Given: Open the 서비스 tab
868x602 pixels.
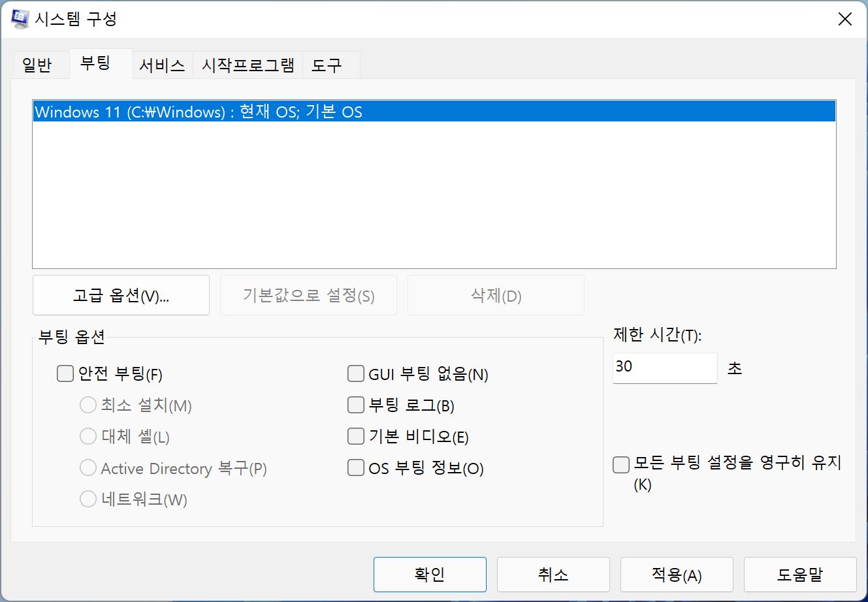Looking at the screenshot, I should (x=162, y=65).
